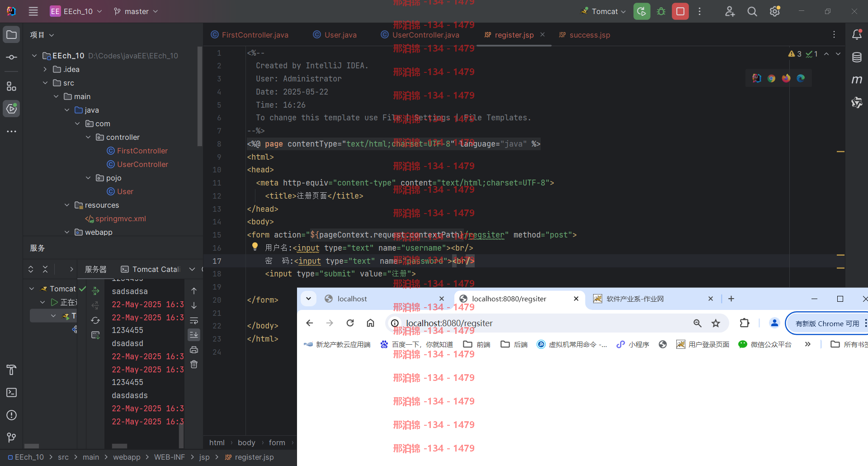Open Chrome extensions puzzle icon
The width and height of the screenshot is (868, 466).
744,323
